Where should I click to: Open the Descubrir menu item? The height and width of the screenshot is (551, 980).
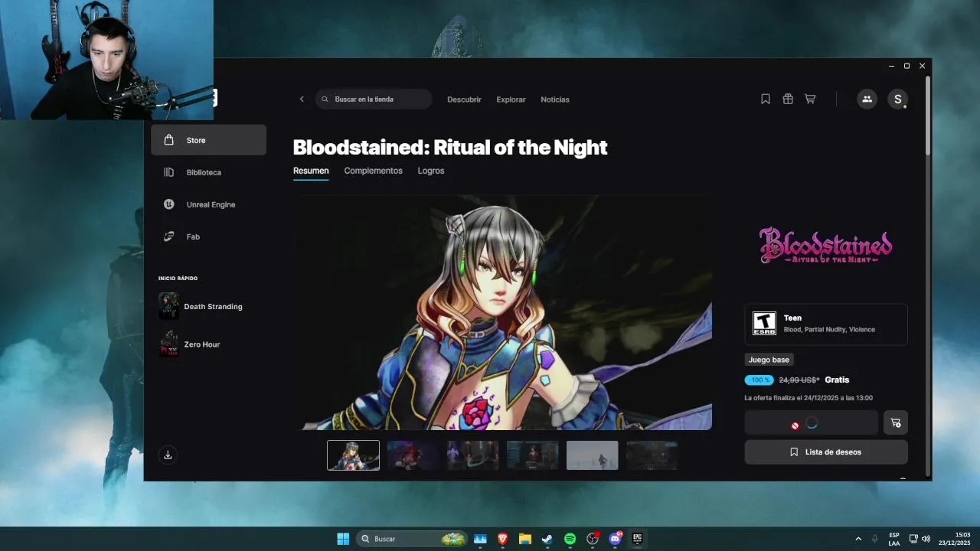(x=464, y=99)
